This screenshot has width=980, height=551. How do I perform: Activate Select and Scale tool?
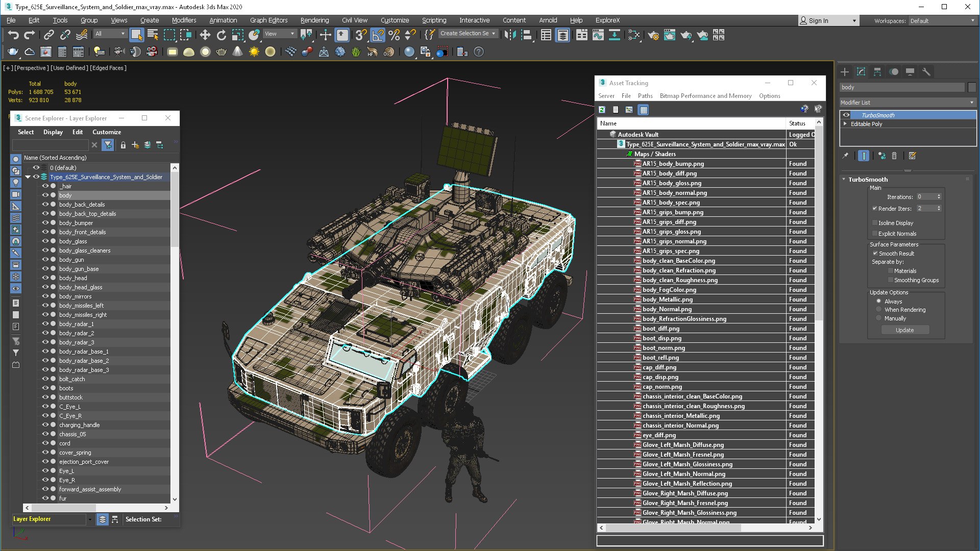[x=237, y=35]
